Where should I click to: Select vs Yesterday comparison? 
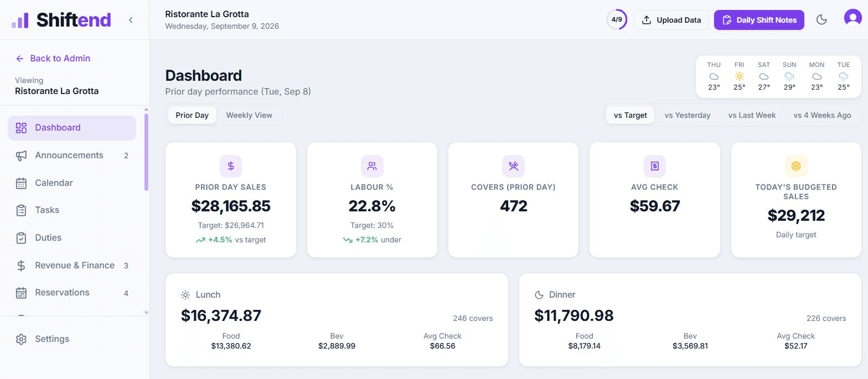pos(688,115)
